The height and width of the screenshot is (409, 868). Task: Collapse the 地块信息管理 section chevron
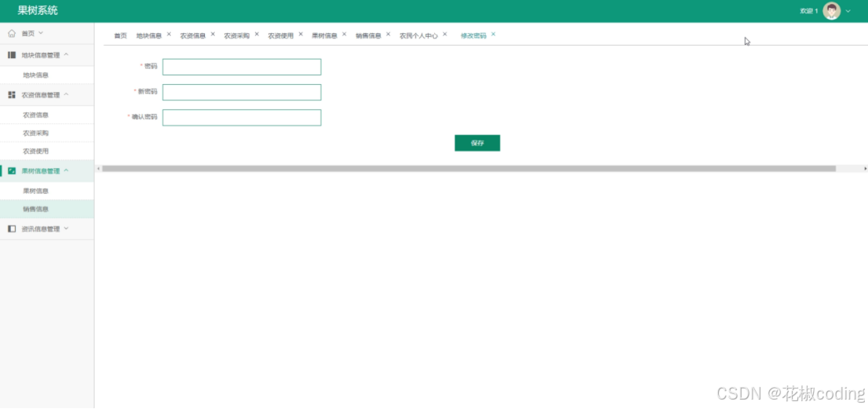[x=66, y=55]
